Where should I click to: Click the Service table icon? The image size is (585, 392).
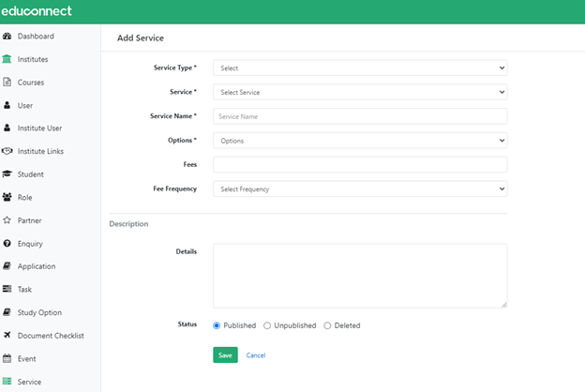coord(7,381)
